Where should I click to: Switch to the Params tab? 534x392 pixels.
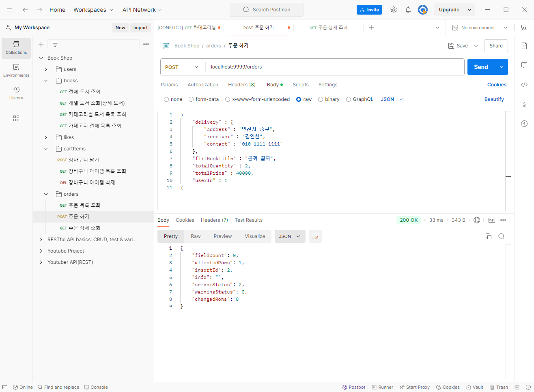click(169, 85)
